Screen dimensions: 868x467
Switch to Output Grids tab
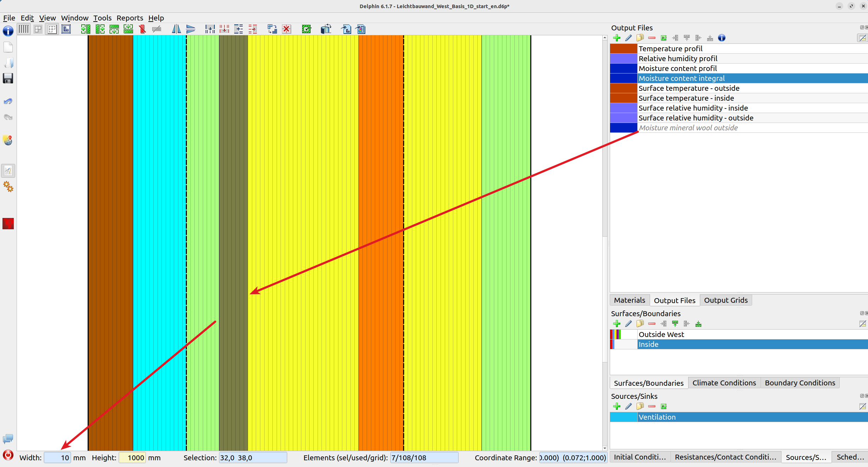click(x=726, y=300)
